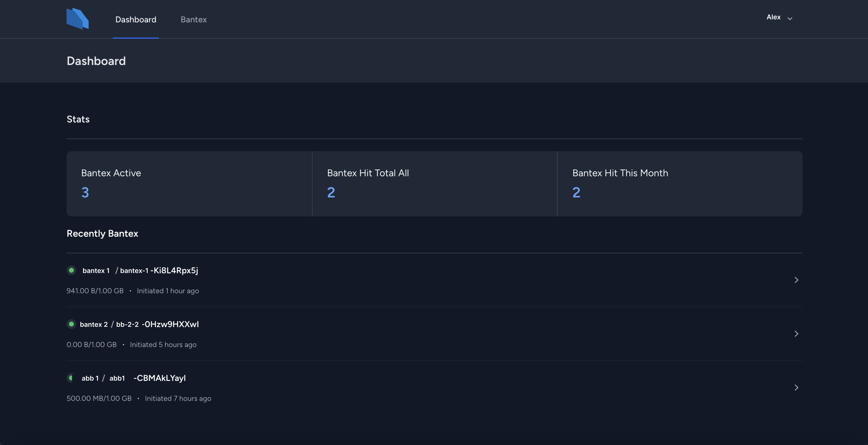This screenshot has width=868, height=445.
Task: Click the green status dot beside bantex 1
Action: pyautogui.click(x=71, y=270)
